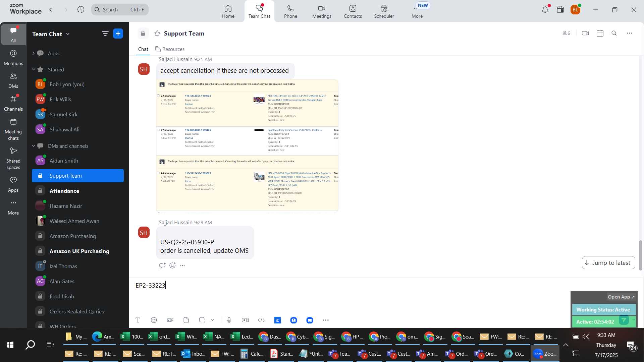Record a video message
Image resolution: width=644 pixels, height=362 pixels.
pyautogui.click(x=245, y=320)
